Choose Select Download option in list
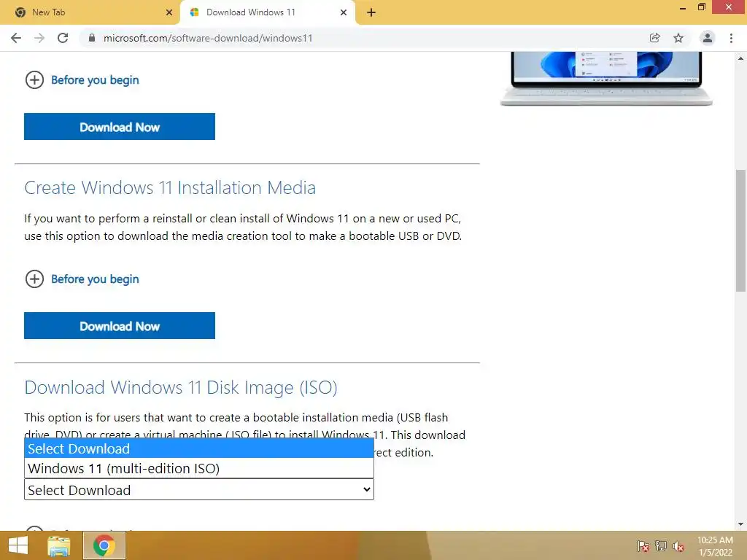 [199, 448]
